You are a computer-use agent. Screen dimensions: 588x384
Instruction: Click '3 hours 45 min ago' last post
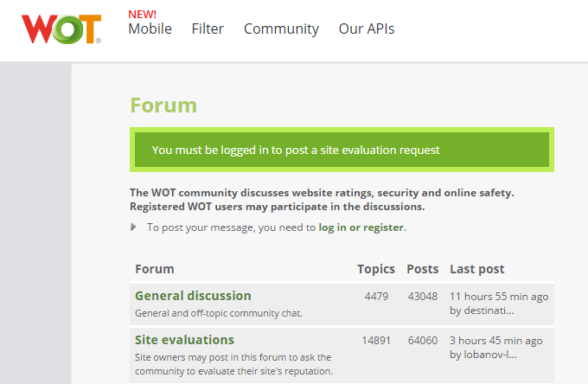(x=496, y=341)
